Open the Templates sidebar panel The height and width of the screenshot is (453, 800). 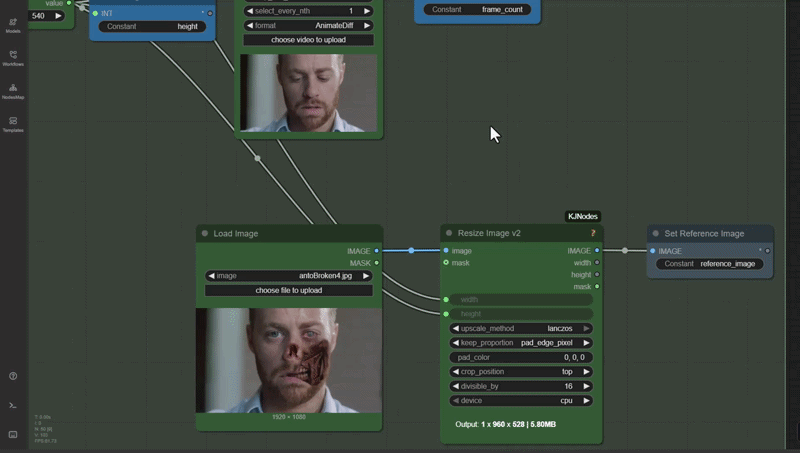tap(13, 123)
